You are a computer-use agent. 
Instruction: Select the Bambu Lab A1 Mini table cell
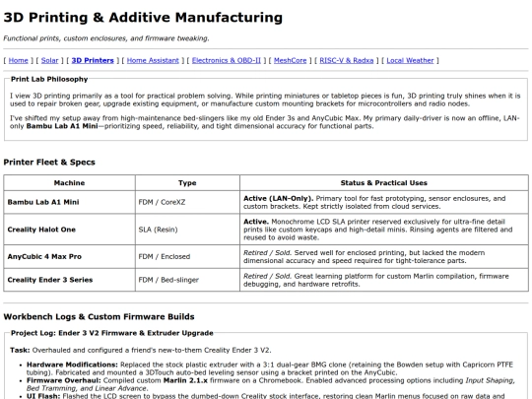[x=69, y=202]
